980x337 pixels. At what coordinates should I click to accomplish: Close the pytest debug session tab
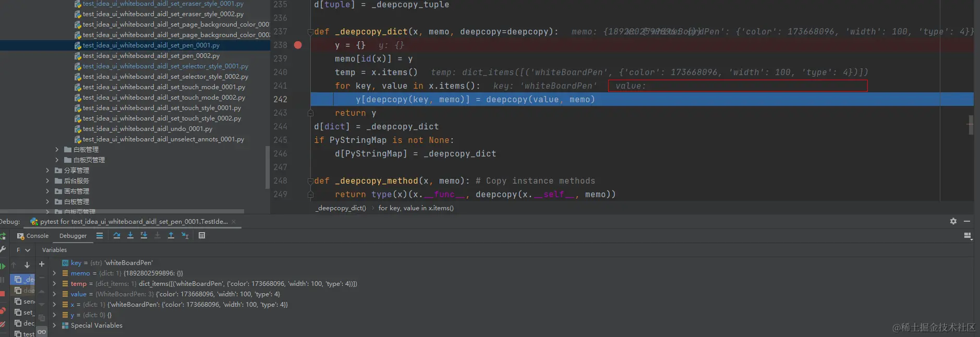(x=234, y=222)
